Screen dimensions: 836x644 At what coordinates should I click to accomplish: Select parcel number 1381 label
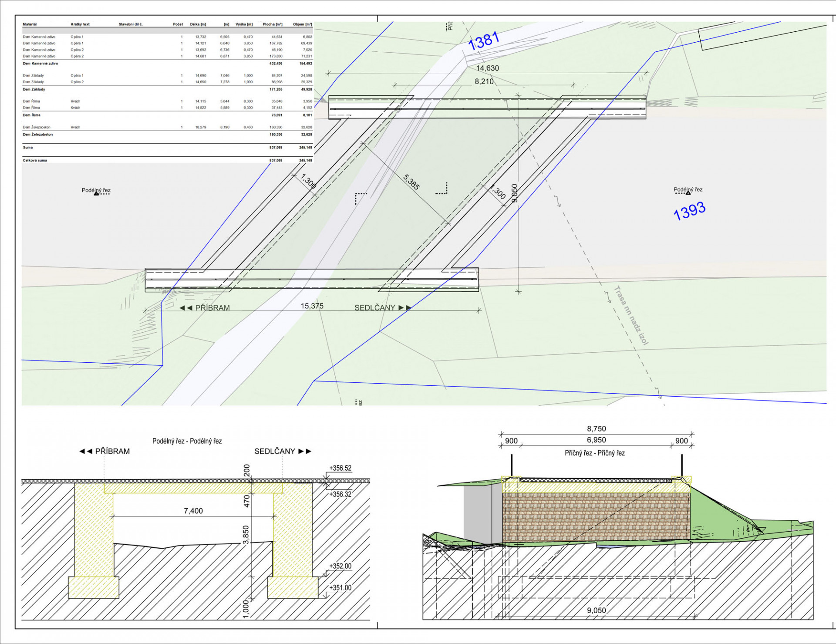pos(484,41)
